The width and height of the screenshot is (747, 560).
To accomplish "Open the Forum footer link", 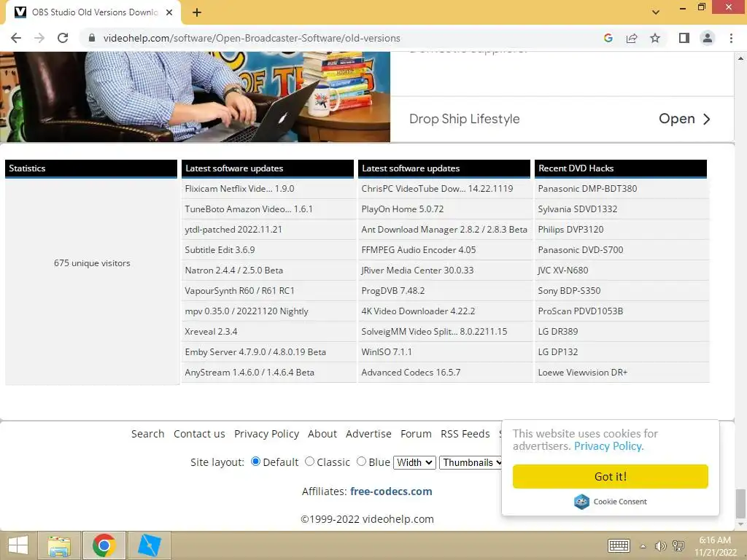I will pos(416,434).
